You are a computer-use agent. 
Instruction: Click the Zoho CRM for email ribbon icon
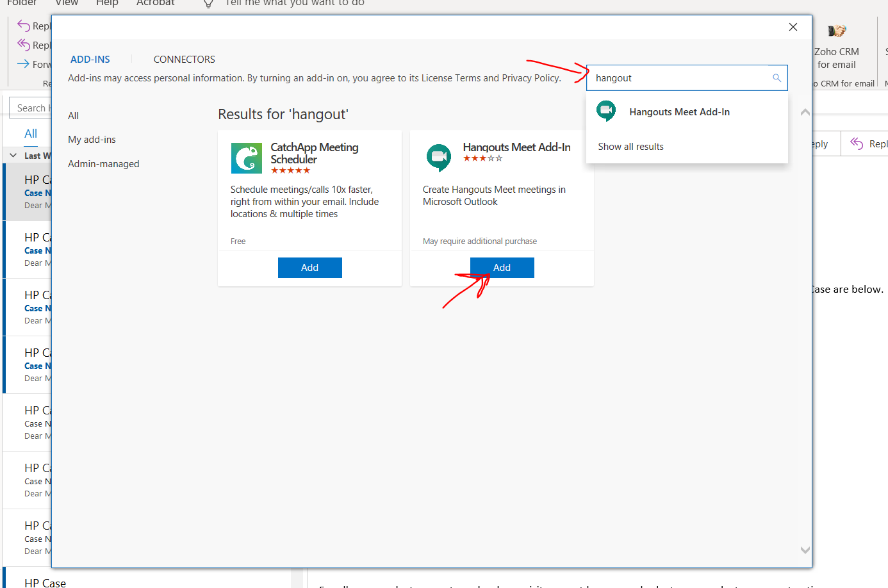point(837,31)
